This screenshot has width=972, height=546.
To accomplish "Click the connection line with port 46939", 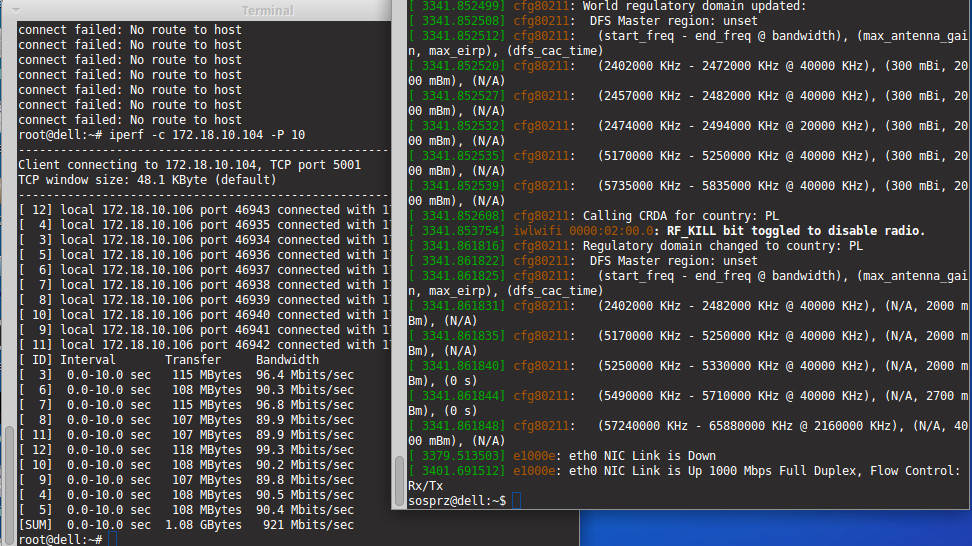I will click(205, 300).
